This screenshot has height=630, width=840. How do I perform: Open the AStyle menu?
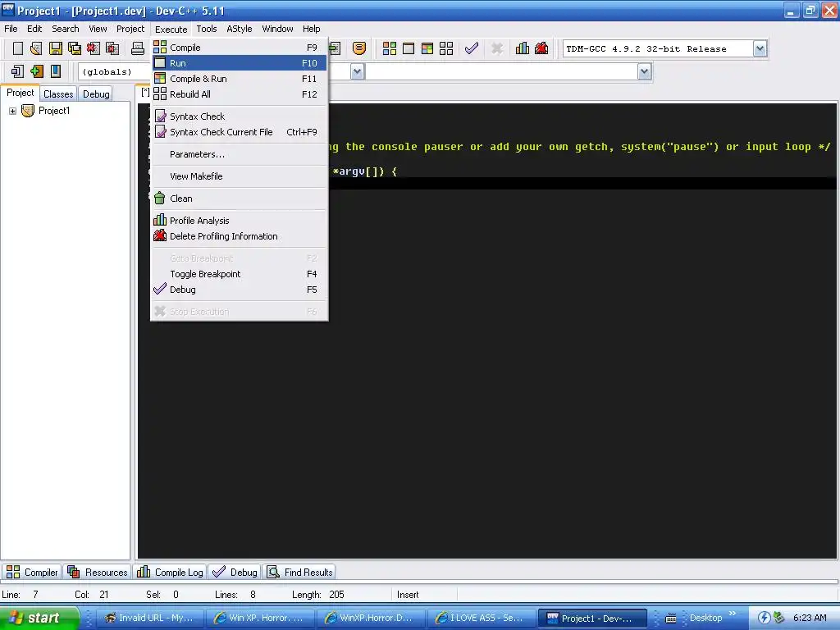pyautogui.click(x=239, y=29)
